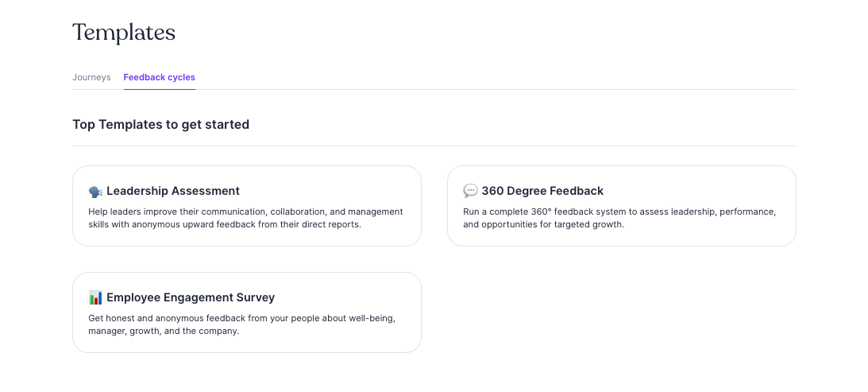868x392 pixels.
Task: Click the bar chart icon for Employee Engagement Survey
Action: tap(95, 298)
